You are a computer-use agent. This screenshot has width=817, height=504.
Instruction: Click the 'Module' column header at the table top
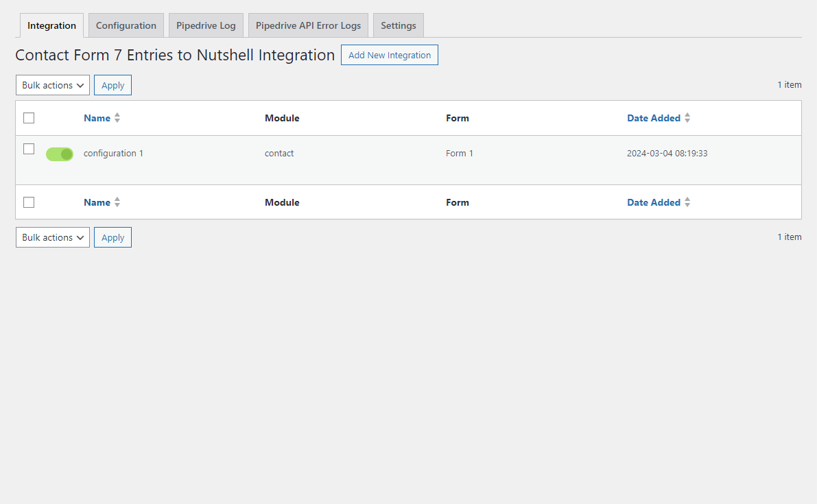click(282, 118)
